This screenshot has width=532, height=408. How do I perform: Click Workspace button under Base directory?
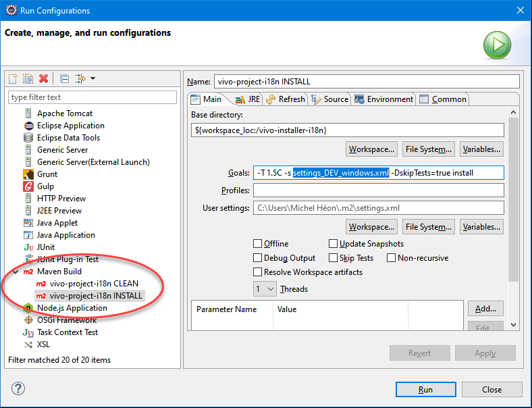point(371,149)
